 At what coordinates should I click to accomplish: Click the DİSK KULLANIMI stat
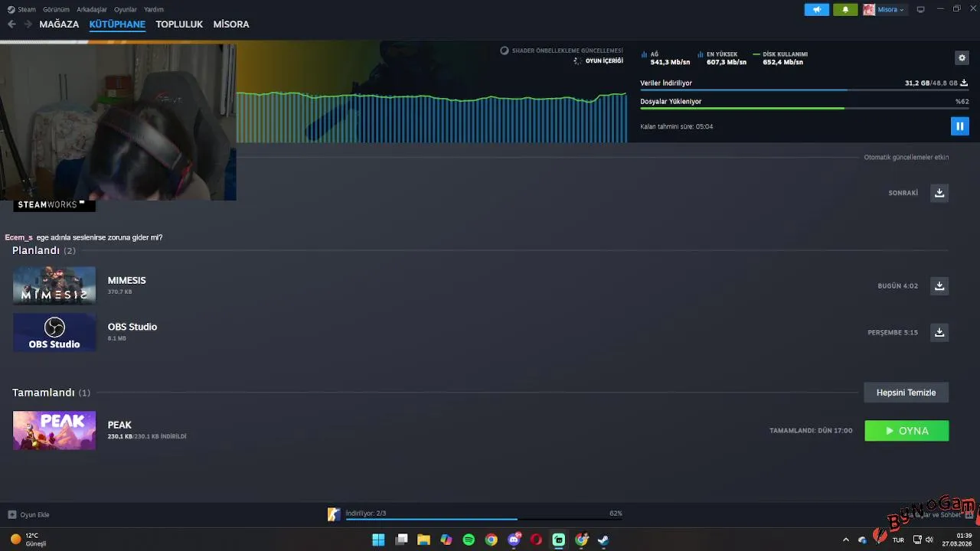click(781, 58)
